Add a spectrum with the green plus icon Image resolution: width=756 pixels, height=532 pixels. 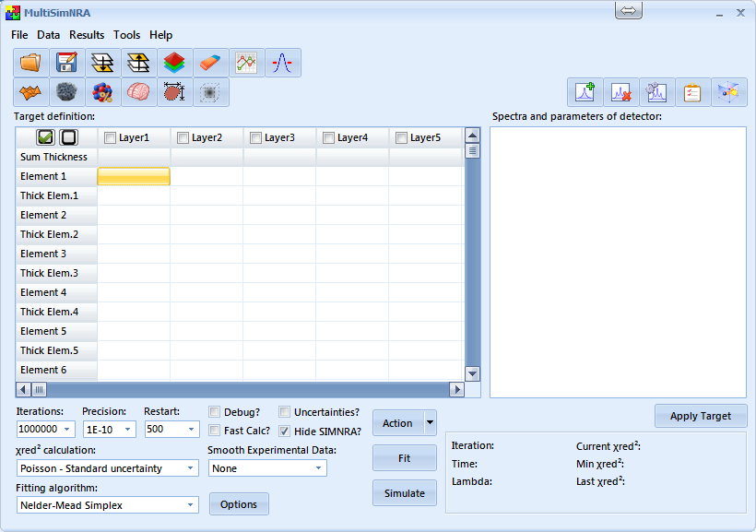point(585,92)
